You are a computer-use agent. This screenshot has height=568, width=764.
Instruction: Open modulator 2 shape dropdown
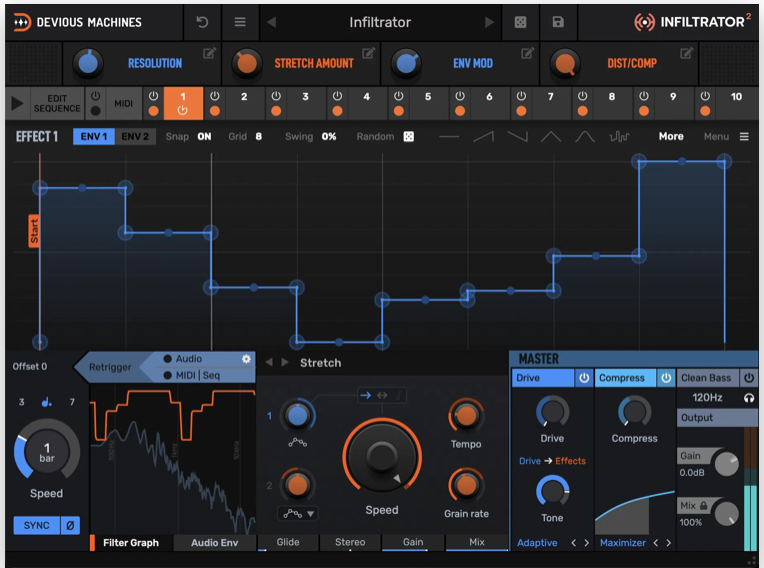pyautogui.click(x=295, y=514)
